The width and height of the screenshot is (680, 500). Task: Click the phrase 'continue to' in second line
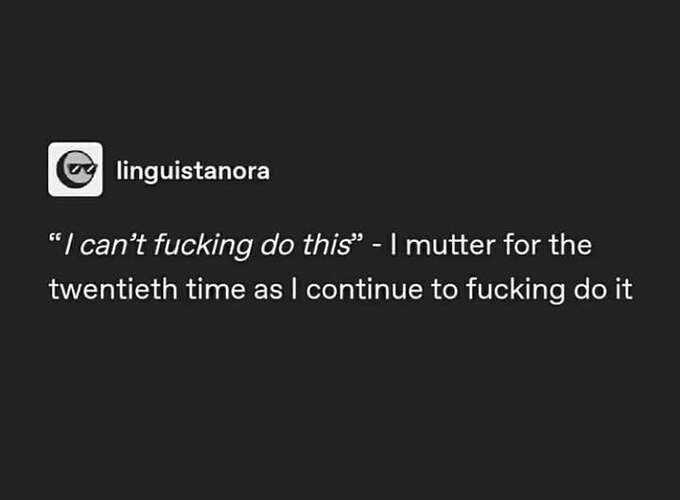click(x=382, y=289)
